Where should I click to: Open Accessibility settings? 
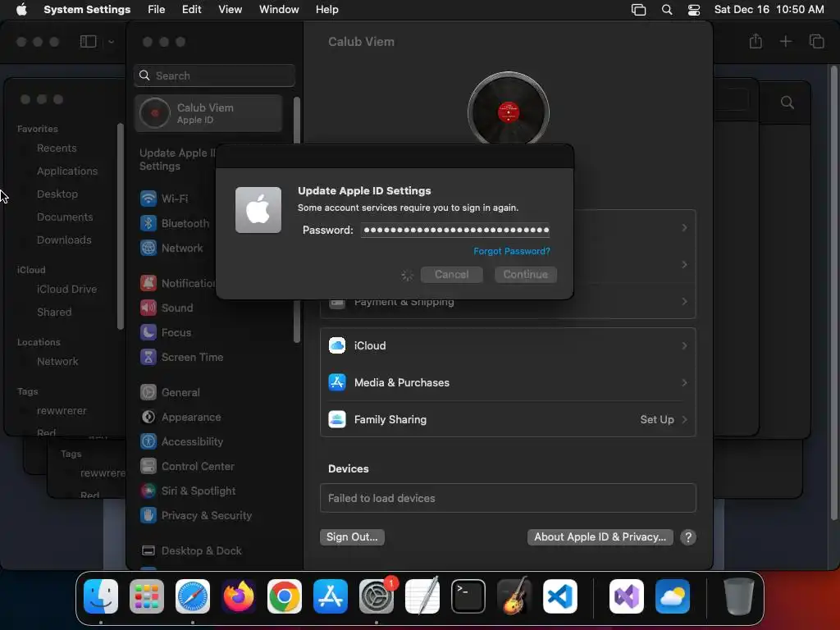(181, 442)
